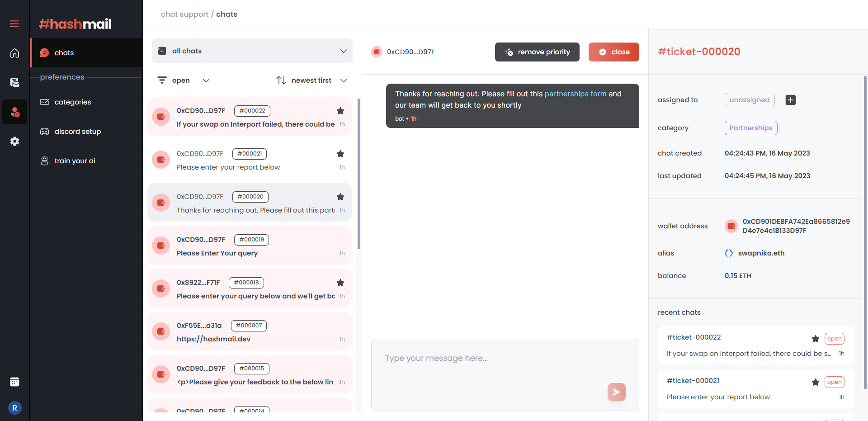Click the full wallet address text
The height and width of the screenshot is (421, 868).
pos(796,226)
